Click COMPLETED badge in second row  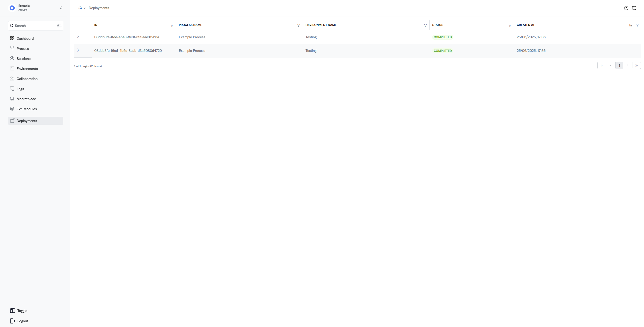[x=443, y=51]
